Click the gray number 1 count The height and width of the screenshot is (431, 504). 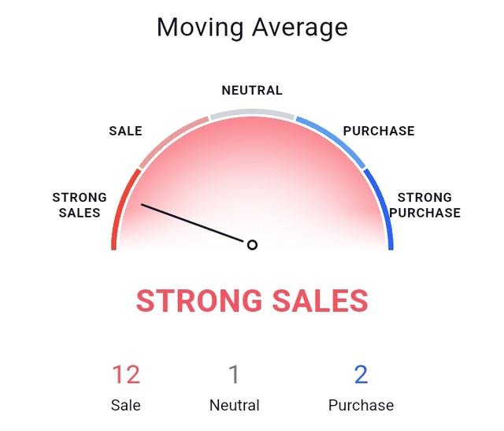pyautogui.click(x=235, y=374)
